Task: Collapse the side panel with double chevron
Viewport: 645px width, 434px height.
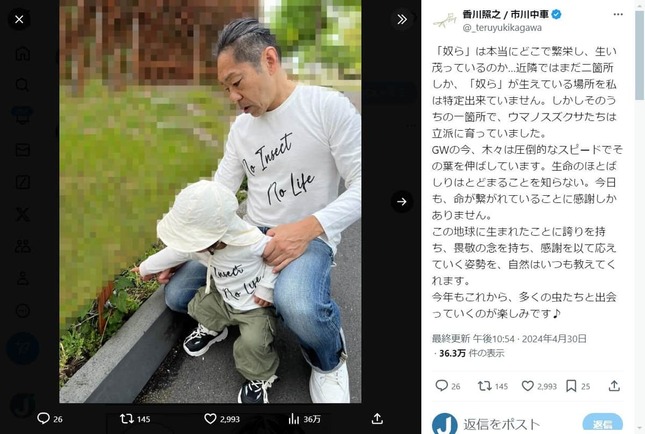Action: [402, 19]
